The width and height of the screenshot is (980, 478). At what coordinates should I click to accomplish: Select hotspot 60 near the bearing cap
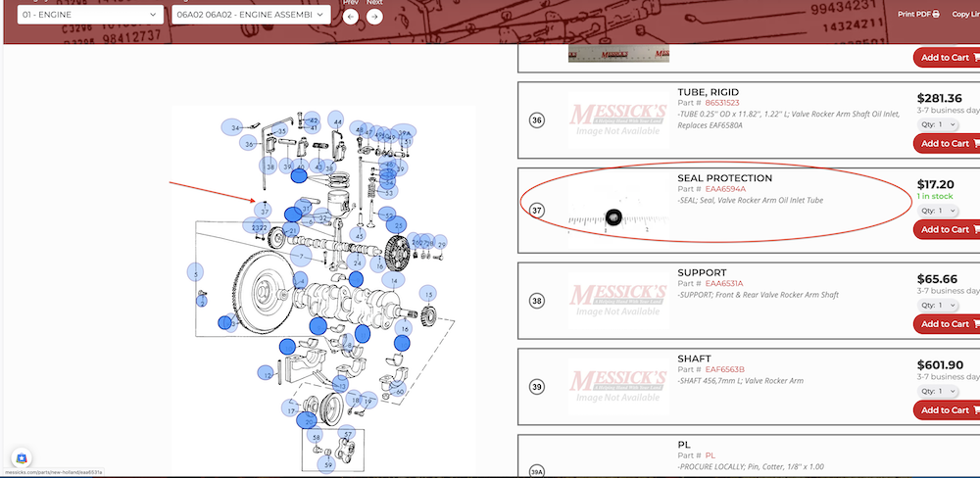tap(399, 390)
